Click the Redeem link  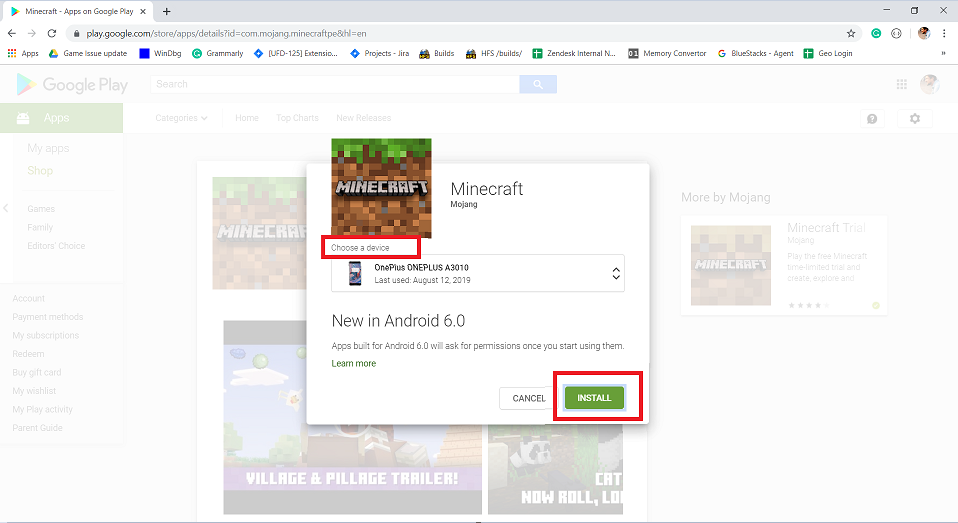click(x=28, y=354)
